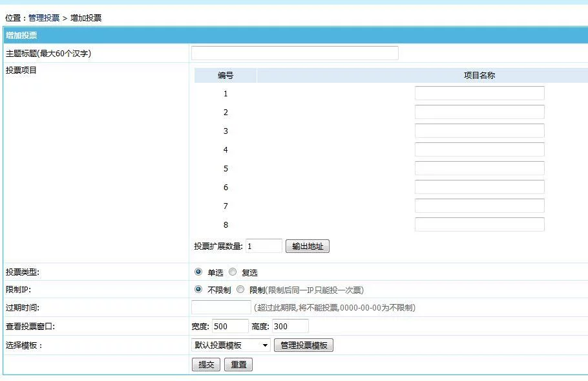
Task: Click the 过期时间 label
Action: (x=23, y=307)
